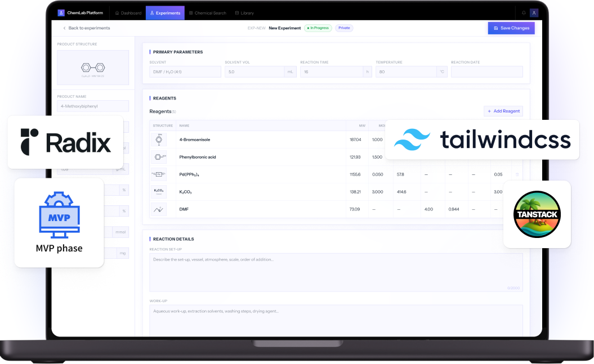Switch to the Library tab
Image resolution: width=594 pixels, height=364 pixels.
244,13
